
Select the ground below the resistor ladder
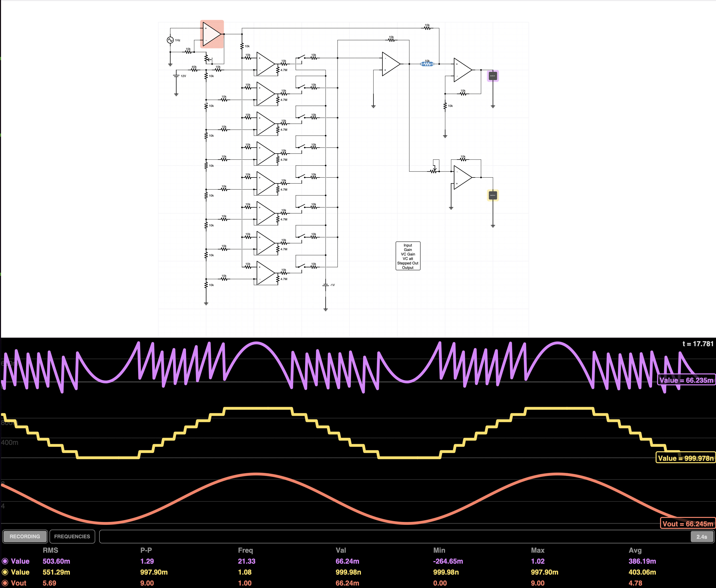(206, 303)
